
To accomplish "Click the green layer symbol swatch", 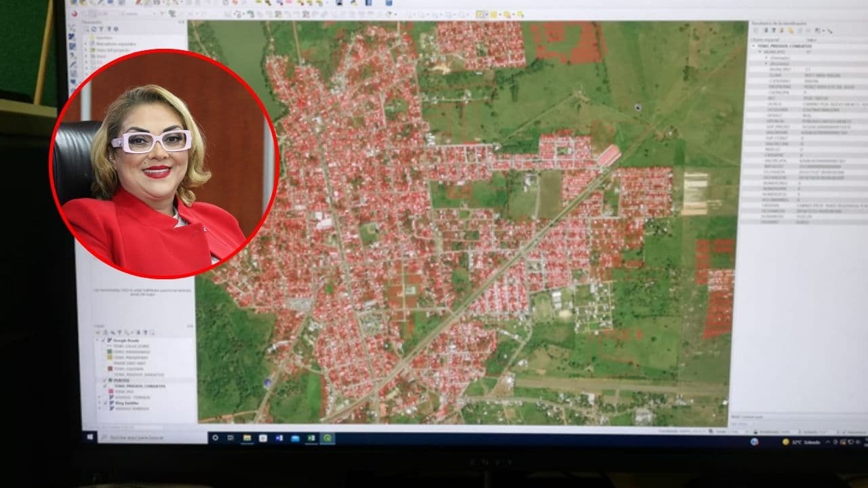I will (x=110, y=351).
